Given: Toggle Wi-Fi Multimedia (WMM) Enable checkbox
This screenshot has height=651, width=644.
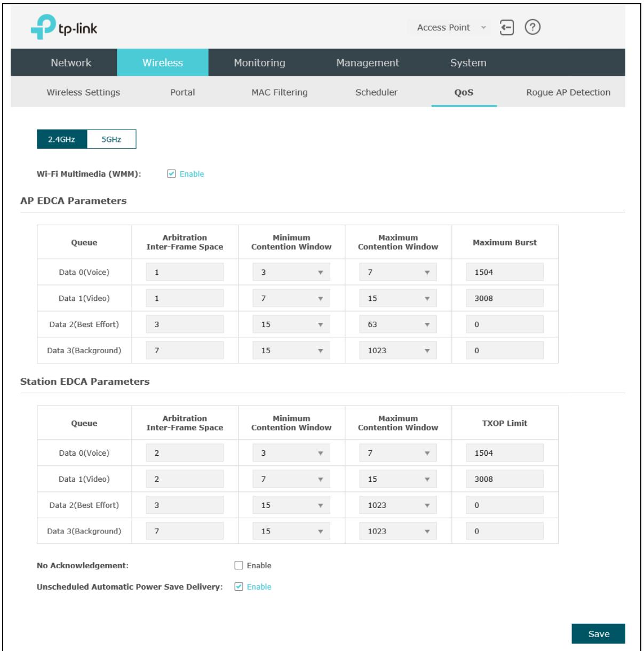Looking at the screenshot, I should 171,174.
